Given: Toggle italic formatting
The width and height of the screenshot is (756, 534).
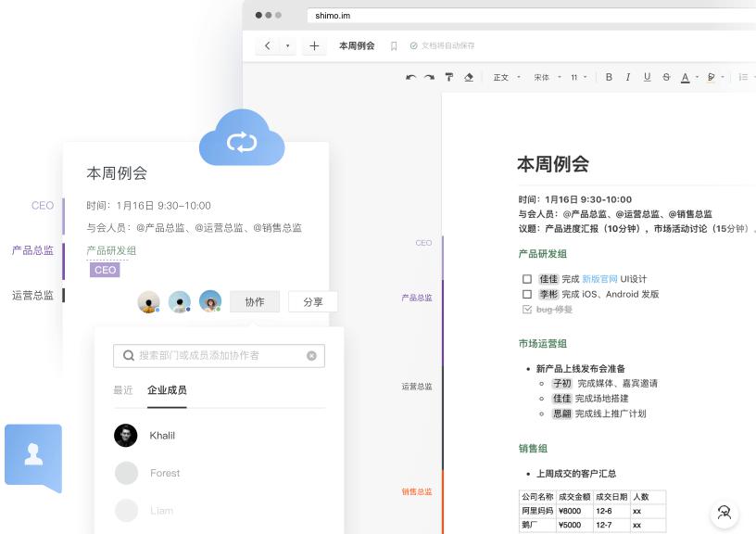Looking at the screenshot, I should click(628, 77).
